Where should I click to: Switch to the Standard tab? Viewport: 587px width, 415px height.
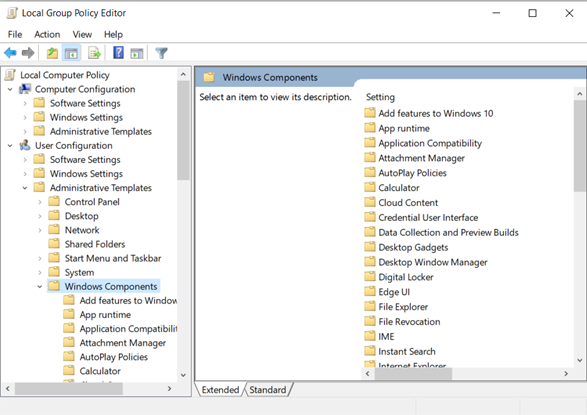(x=268, y=390)
